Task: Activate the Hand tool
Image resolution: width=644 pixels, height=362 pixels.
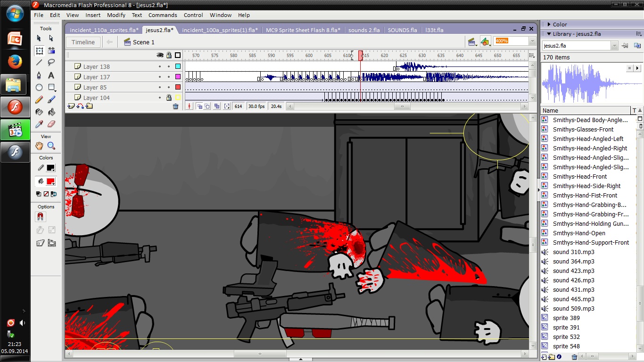Action: coord(39,146)
